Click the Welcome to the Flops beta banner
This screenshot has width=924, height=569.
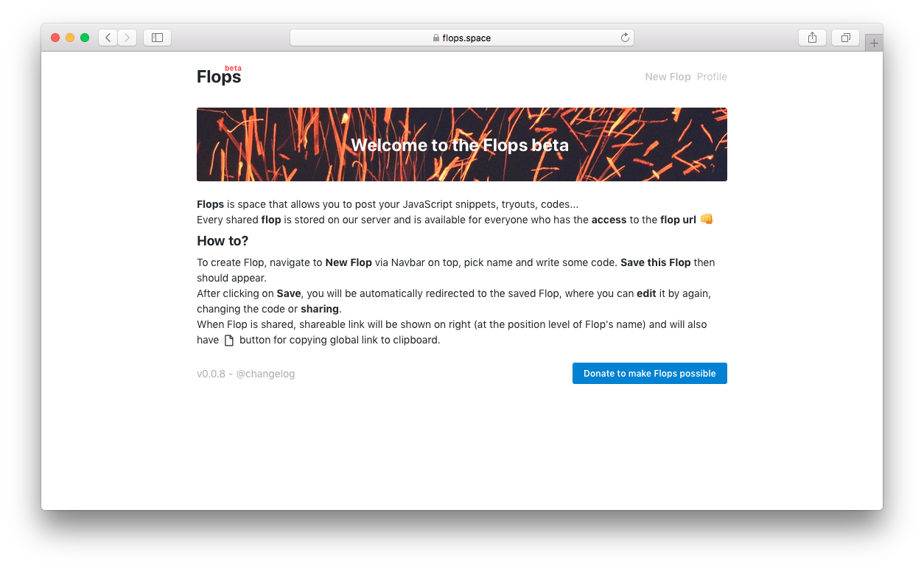click(462, 144)
